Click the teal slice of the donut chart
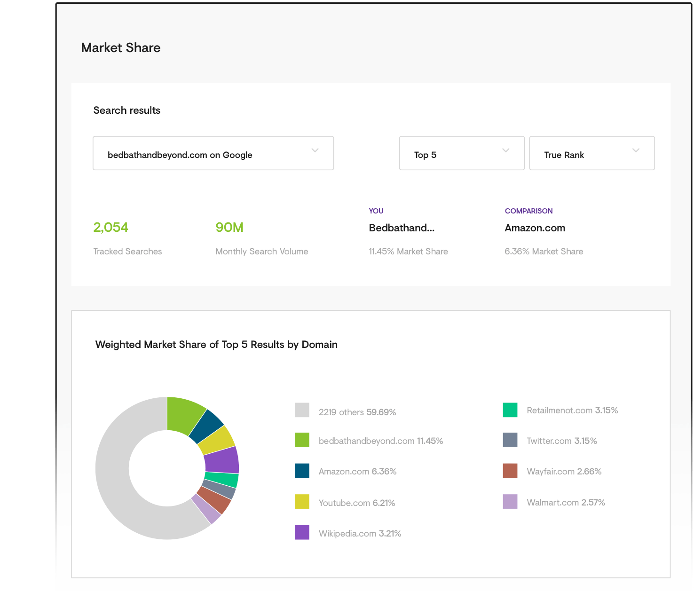The image size is (694, 616). click(221, 479)
